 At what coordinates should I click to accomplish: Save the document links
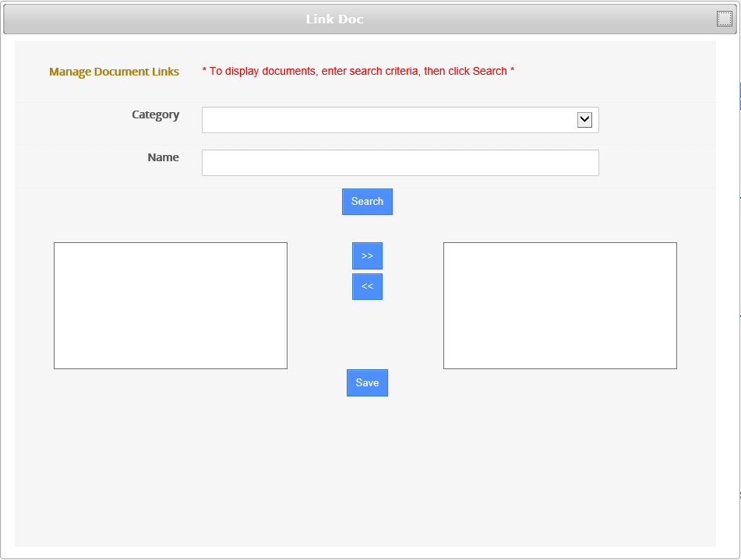click(x=367, y=383)
